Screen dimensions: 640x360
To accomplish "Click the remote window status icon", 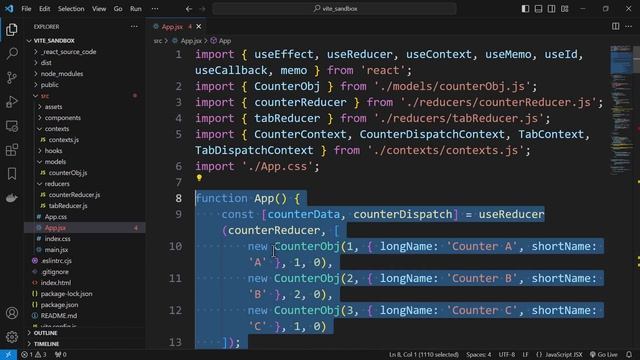I will (x=8, y=355).
